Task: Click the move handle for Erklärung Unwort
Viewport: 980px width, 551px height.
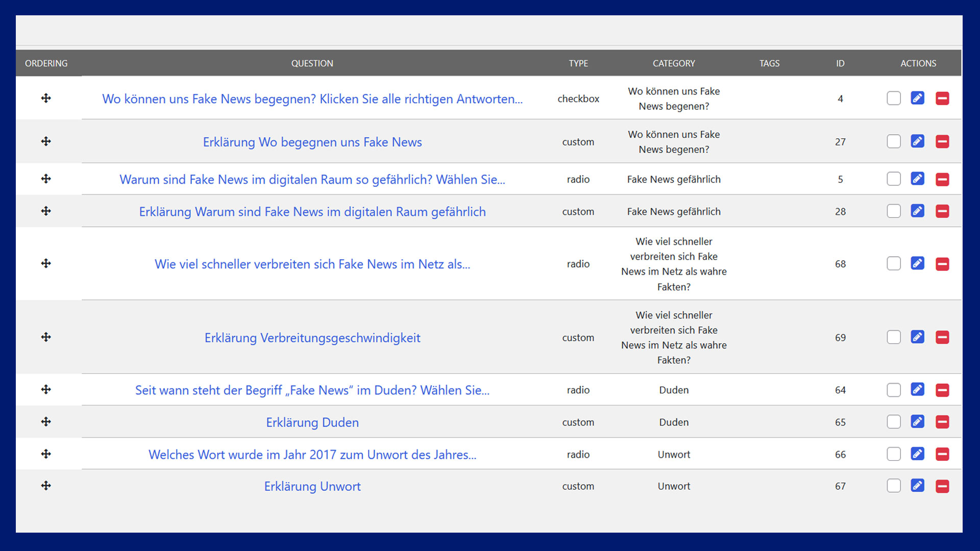Action: (46, 485)
